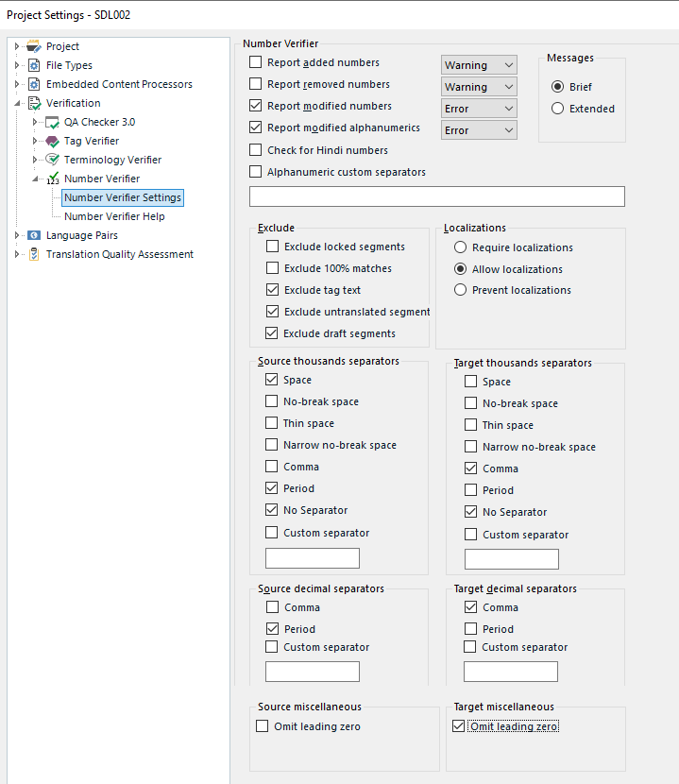This screenshot has width=679, height=784.
Task: Click the Tag Verifier icon
Action: 52,141
